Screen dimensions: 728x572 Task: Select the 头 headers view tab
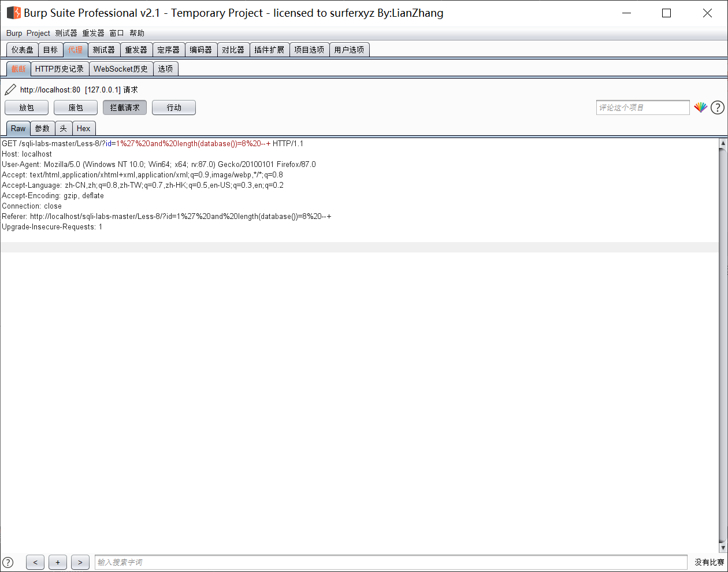pos(64,128)
